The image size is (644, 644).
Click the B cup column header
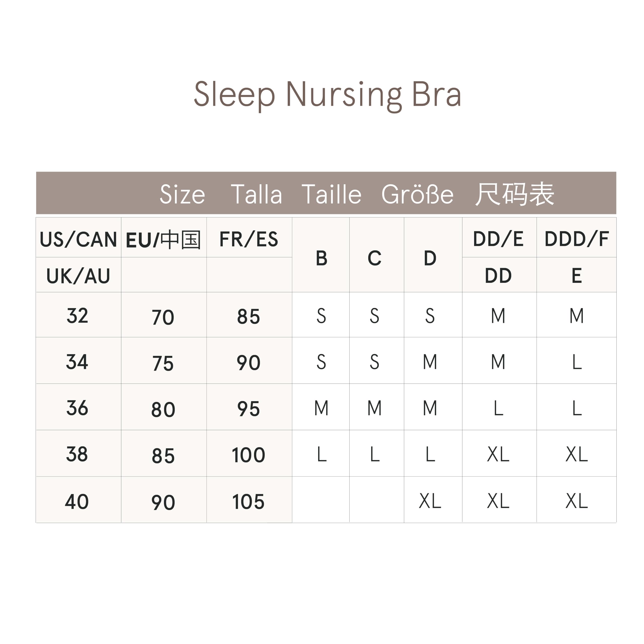click(x=321, y=258)
